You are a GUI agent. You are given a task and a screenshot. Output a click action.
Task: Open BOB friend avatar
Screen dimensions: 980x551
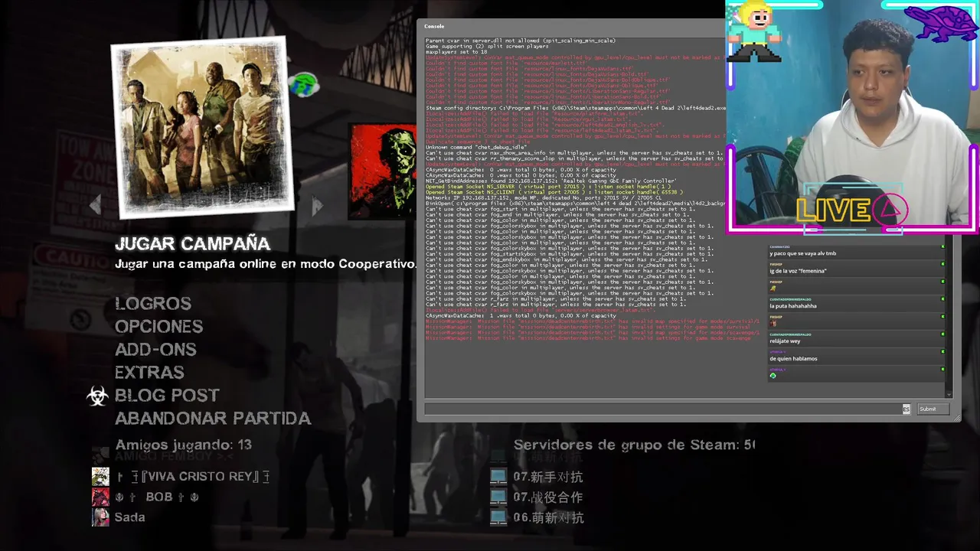tap(100, 497)
